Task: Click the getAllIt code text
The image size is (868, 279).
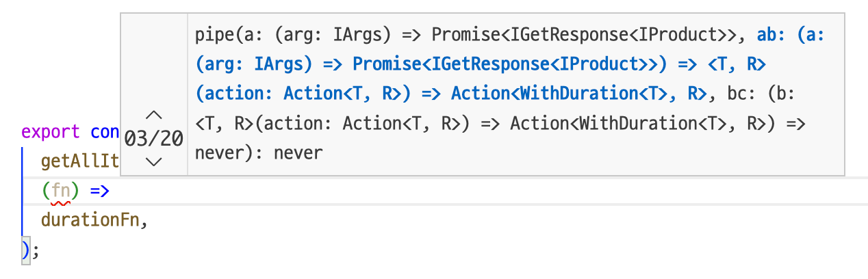Action: [x=80, y=161]
